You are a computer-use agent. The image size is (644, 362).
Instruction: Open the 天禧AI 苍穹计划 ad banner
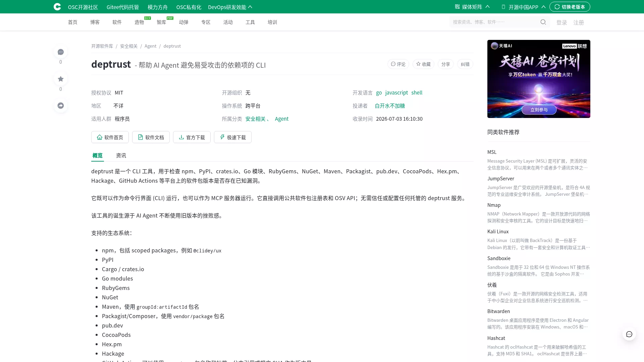click(x=539, y=79)
